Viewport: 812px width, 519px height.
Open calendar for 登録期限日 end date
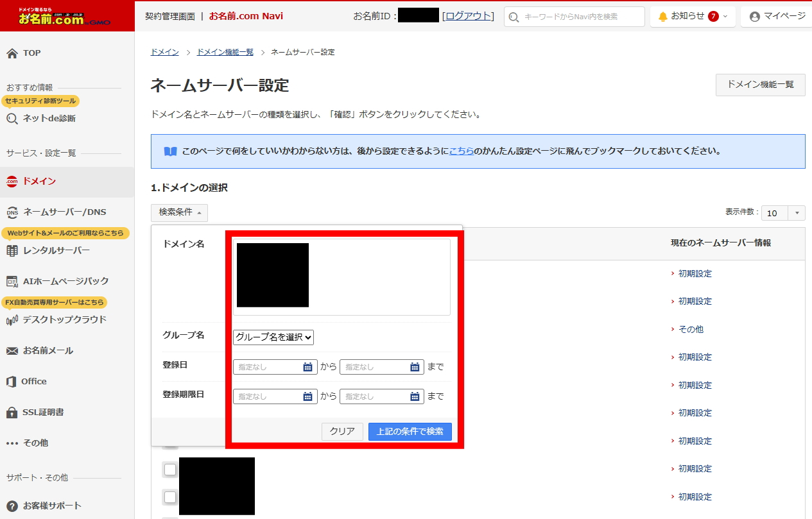tap(415, 396)
